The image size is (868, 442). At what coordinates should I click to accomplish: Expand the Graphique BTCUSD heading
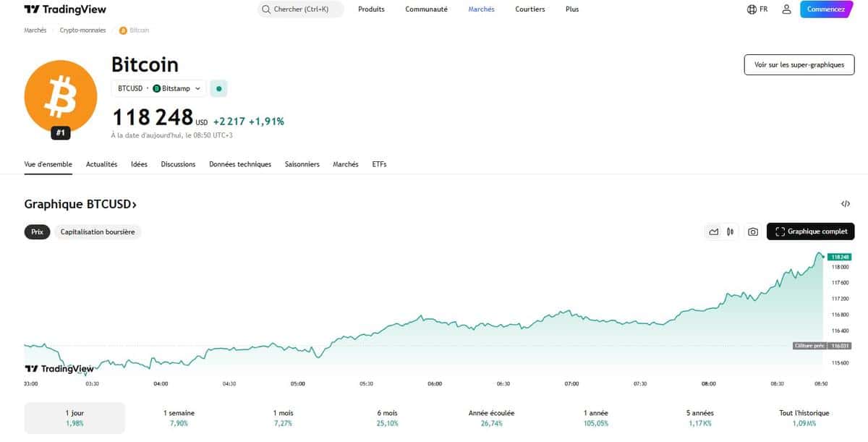point(80,204)
